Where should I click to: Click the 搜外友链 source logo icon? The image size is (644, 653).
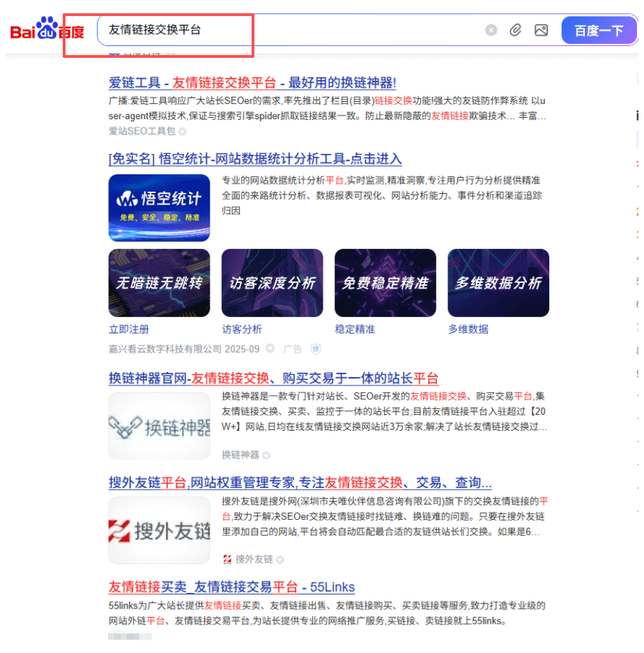pos(226,558)
